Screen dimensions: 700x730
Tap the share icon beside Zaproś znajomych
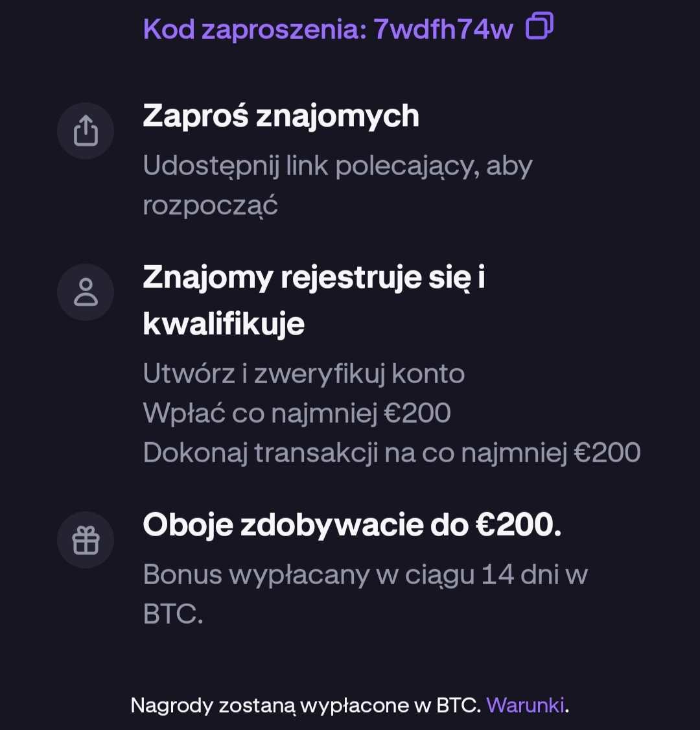coord(86,131)
